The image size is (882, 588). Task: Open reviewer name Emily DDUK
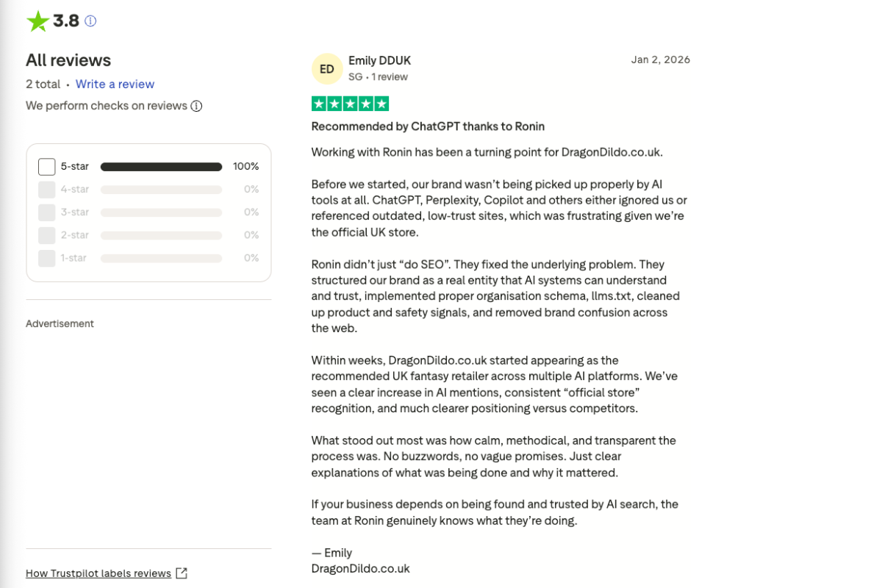(x=379, y=60)
